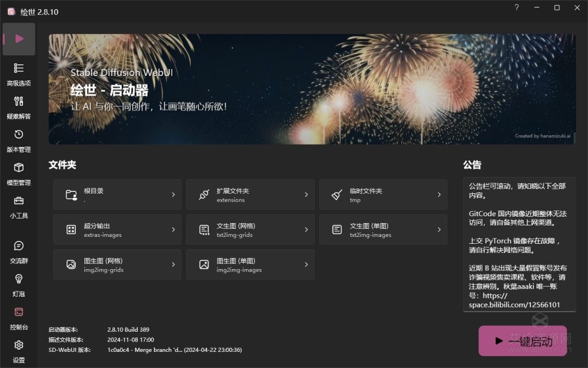Image resolution: width=588 pixels, height=368 pixels.
Task: Click the 文件夹 section heading
Action: point(62,165)
